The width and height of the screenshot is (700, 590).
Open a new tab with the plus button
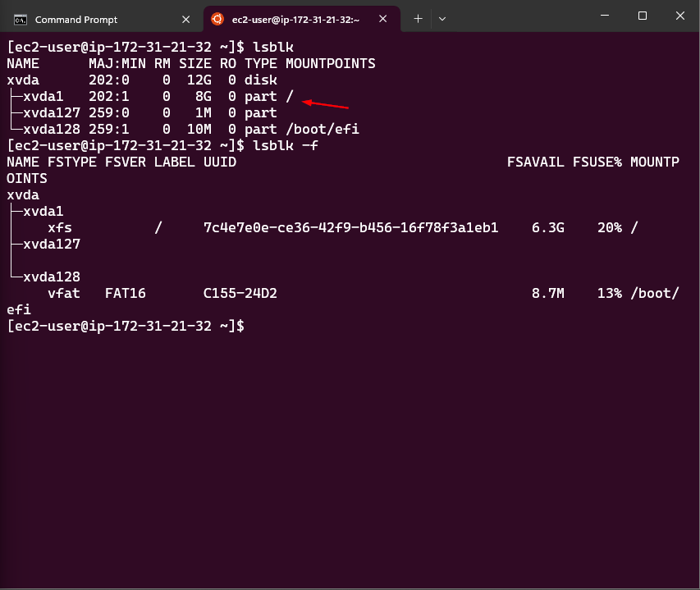(x=418, y=18)
